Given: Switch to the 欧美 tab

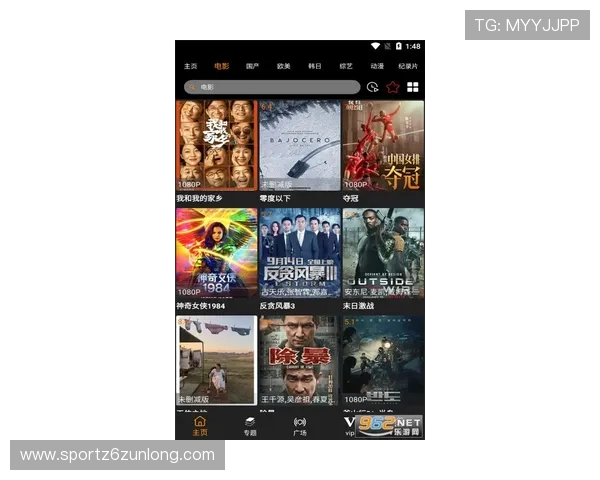Looking at the screenshot, I should (283, 66).
